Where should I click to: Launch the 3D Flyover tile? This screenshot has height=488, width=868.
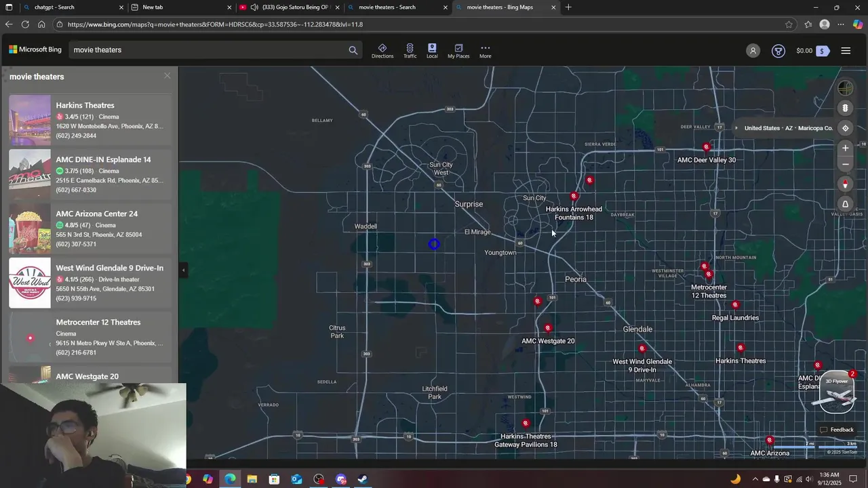click(x=836, y=392)
